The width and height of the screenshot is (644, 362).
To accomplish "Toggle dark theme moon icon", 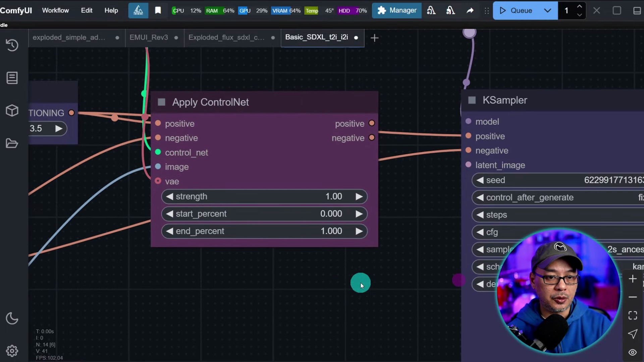I will click(12, 318).
